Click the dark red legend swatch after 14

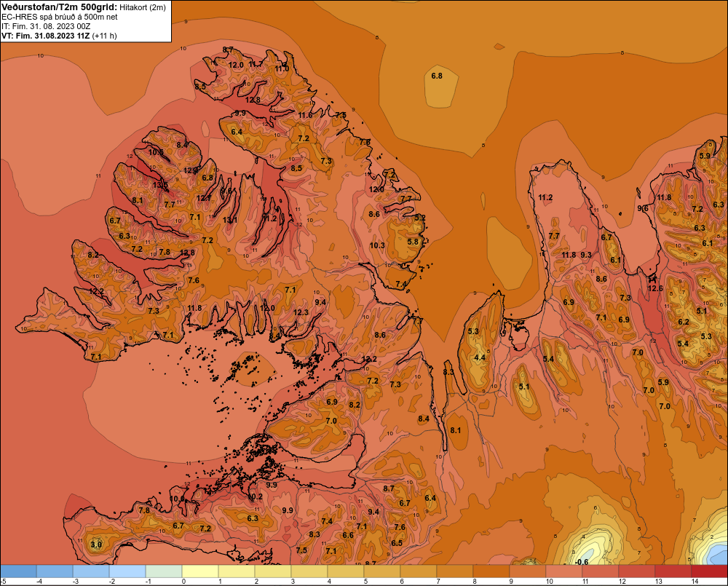point(709,571)
